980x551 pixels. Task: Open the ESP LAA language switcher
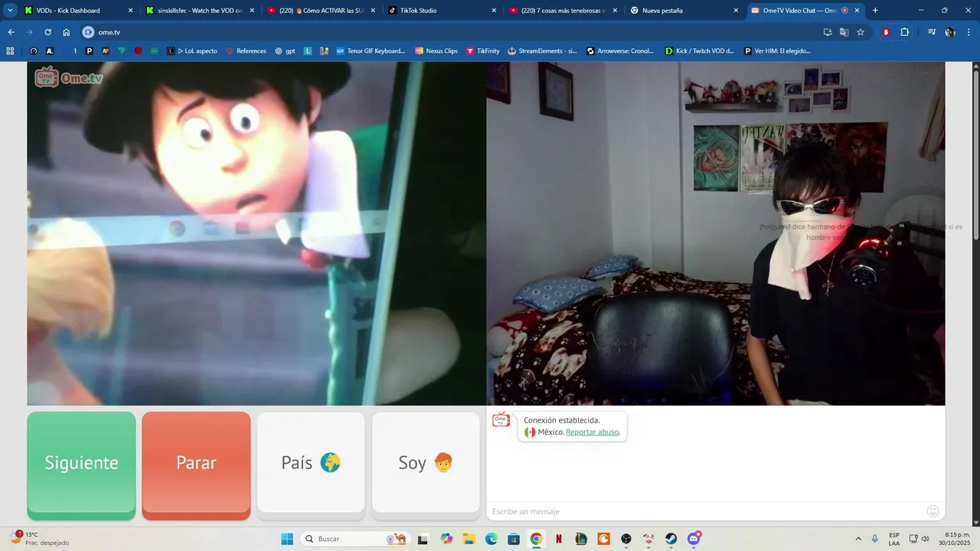894,539
